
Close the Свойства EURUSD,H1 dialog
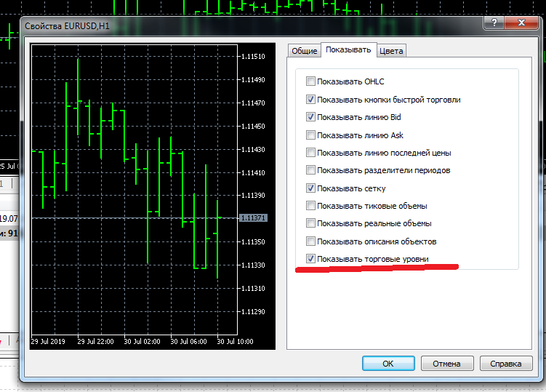pyautogui.click(x=521, y=23)
